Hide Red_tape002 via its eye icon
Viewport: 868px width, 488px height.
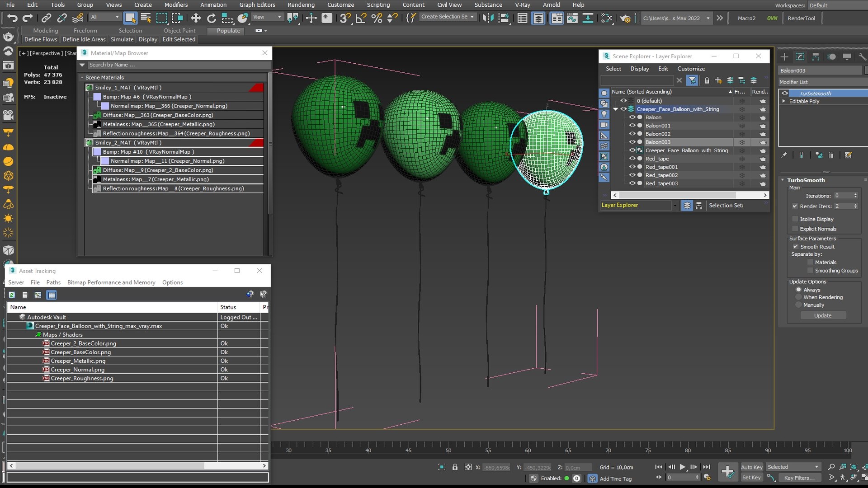click(632, 175)
